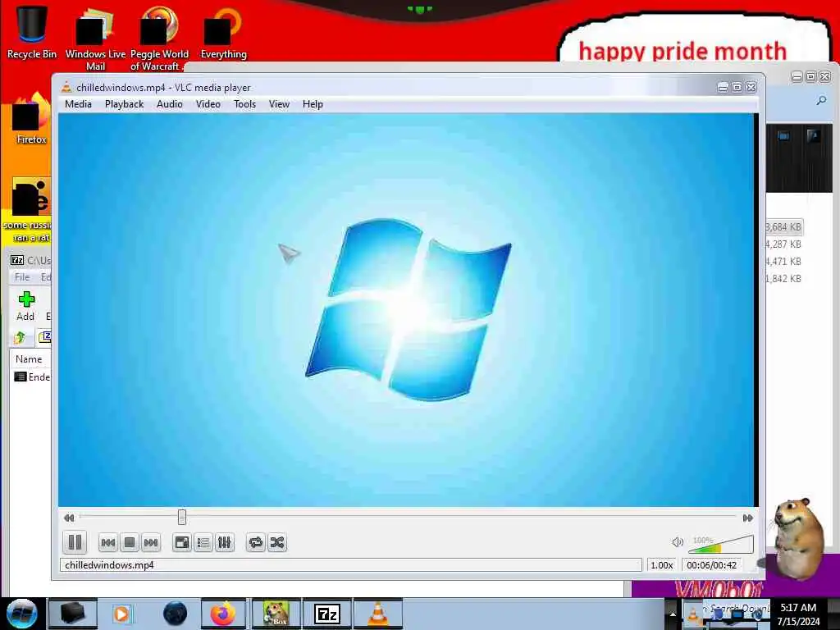Toggle random shuffle playback in VLC
The image size is (840, 630).
(277, 543)
